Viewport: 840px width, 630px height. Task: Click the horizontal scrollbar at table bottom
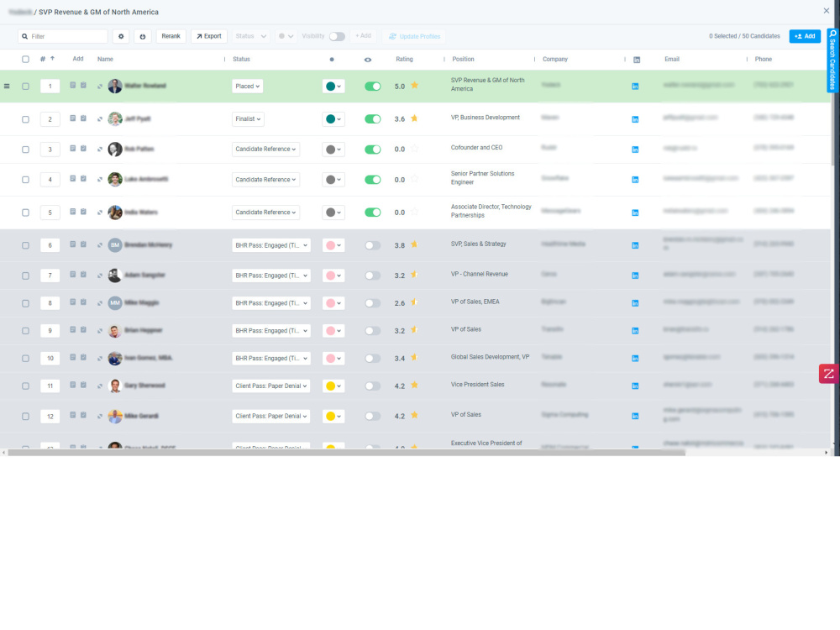pyautogui.click(x=347, y=453)
